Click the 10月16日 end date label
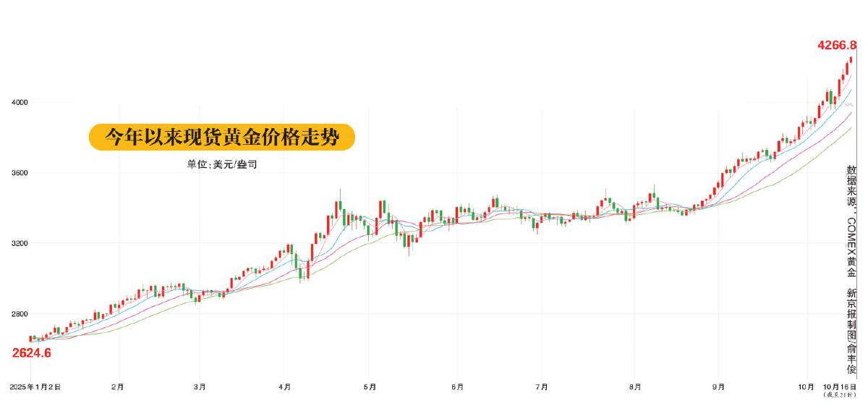The width and height of the screenshot is (868, 414). pos(839,387)
